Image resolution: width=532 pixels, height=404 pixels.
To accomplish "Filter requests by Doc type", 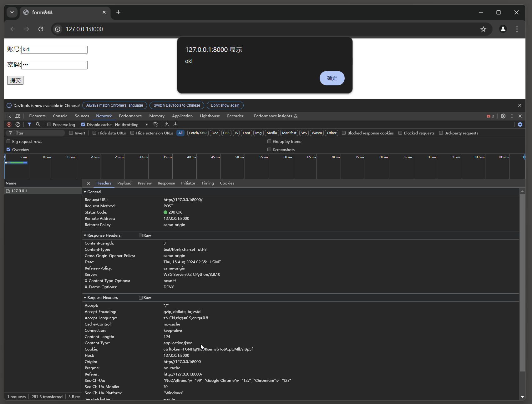I will point(215,133).
